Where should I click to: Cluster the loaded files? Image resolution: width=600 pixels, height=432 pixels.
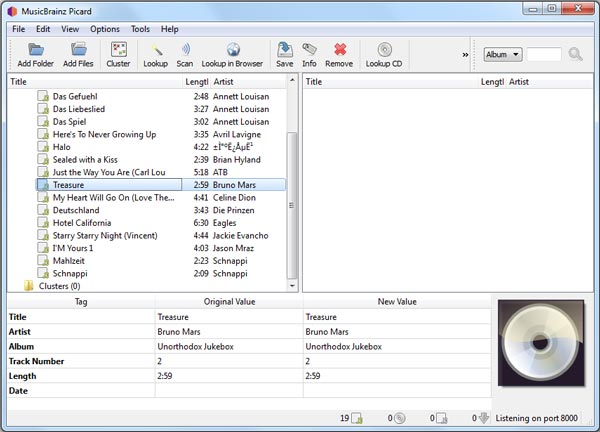pos(118,55)
